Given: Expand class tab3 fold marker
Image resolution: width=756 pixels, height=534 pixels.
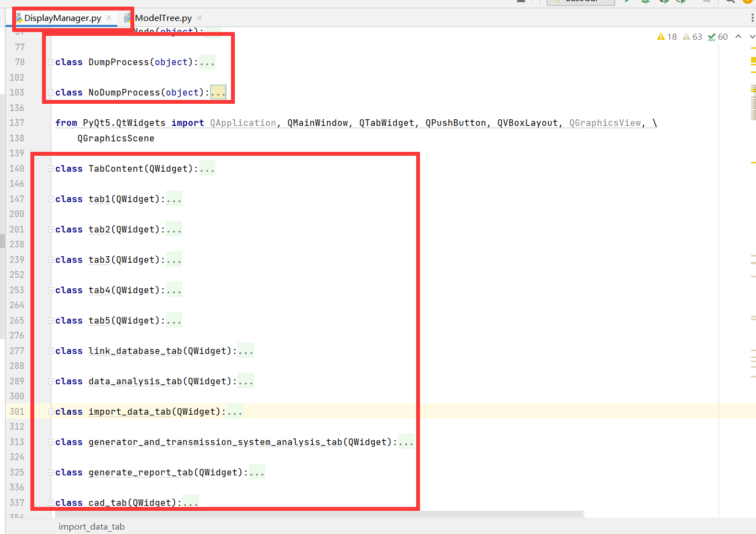Looking at the screenshot, I should point(51,260).
